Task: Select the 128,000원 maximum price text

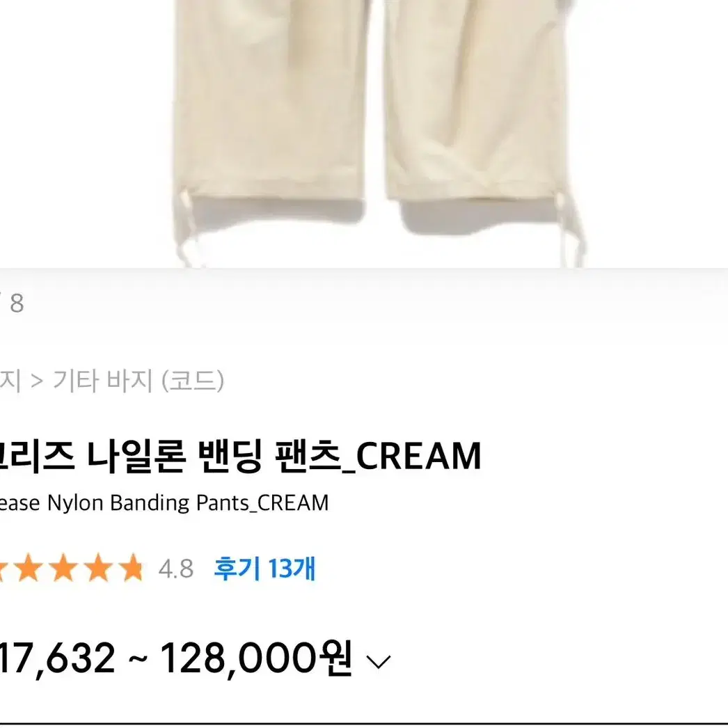Action: pyautogui.click(x=256, y=658)
